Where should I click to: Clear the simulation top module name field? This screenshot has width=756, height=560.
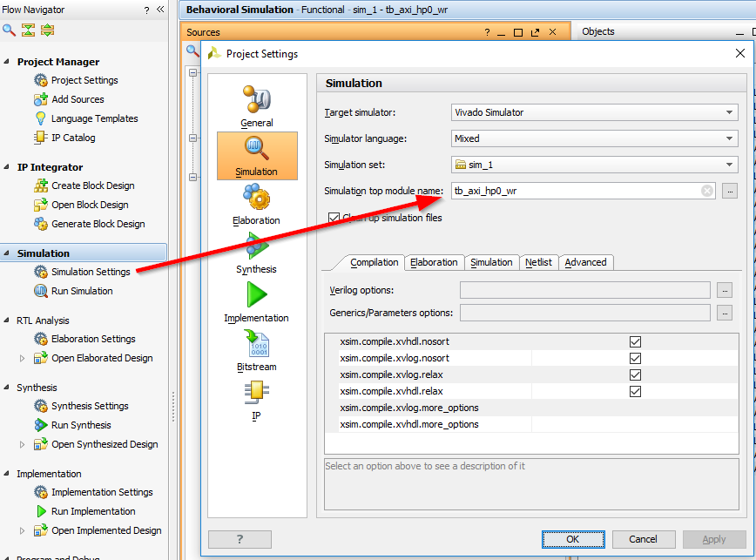(x=707, y=191)
